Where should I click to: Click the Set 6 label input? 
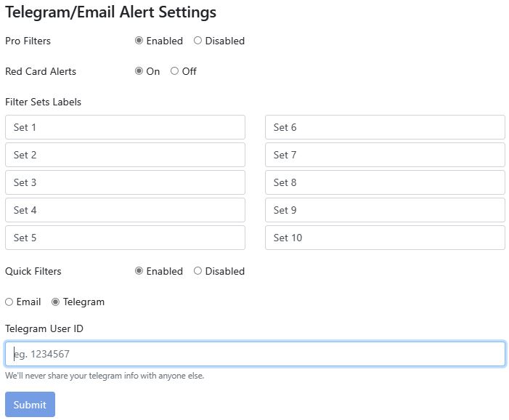(385, 127)
